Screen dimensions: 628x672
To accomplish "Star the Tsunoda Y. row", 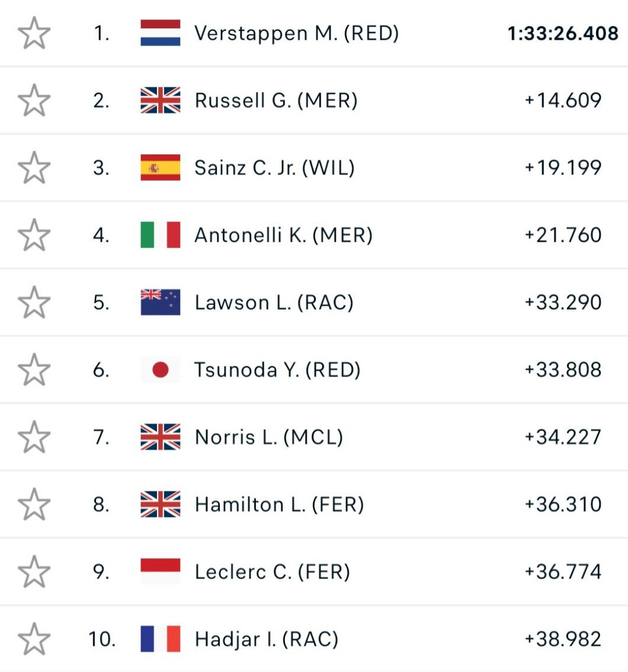I will [34, 370].
